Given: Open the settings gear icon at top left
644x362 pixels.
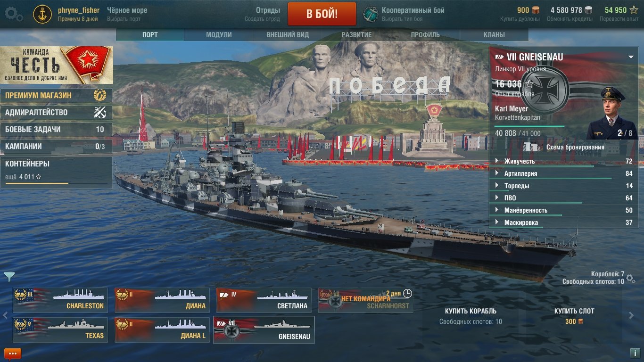Looking at the screenshot, I should tap(14, 14).
